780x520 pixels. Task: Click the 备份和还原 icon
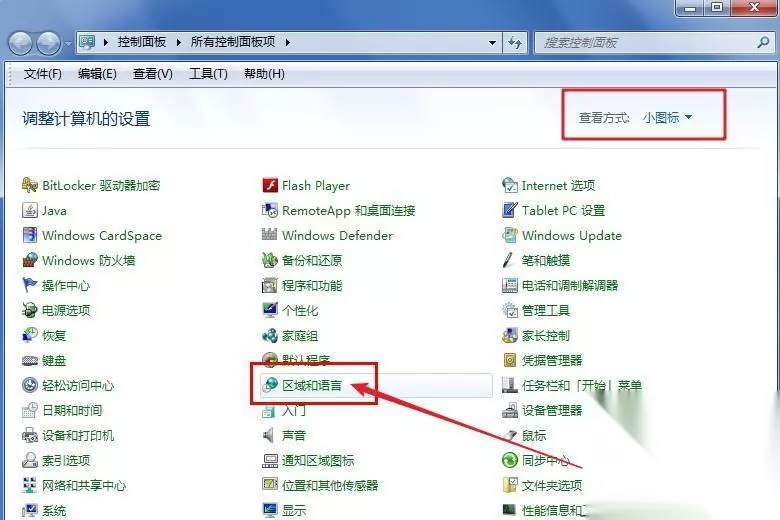coord(270,260)
